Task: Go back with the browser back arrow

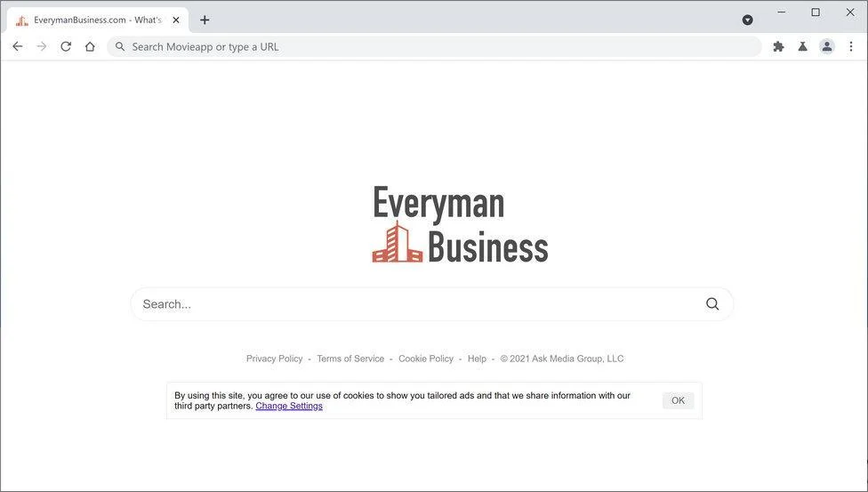Action: pyautogui.click(x=18, y=46)
